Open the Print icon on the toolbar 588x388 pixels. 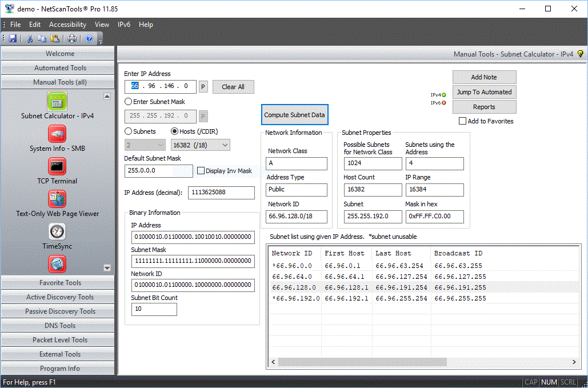point(72,38)
